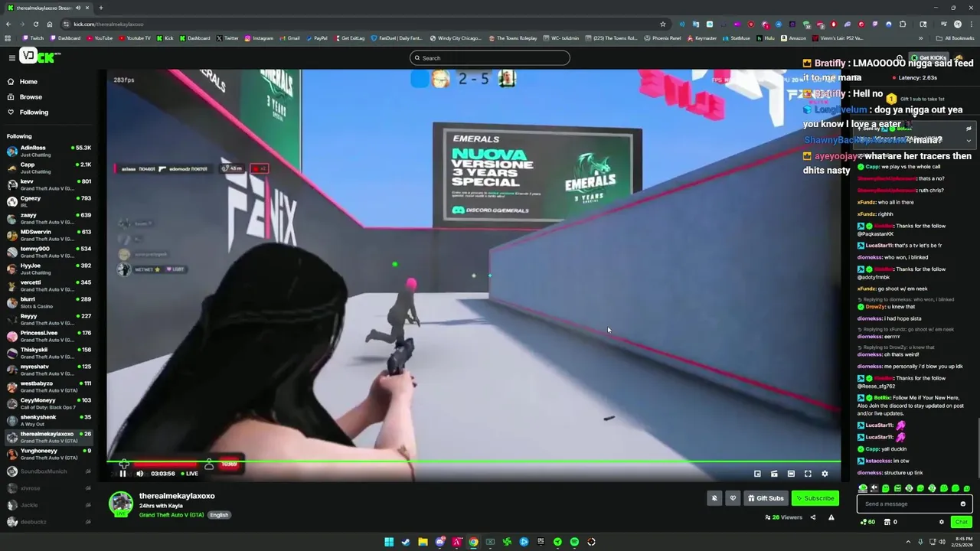Open AdinRoss channel from following list

pyautogui.click(x=48, y=151)
